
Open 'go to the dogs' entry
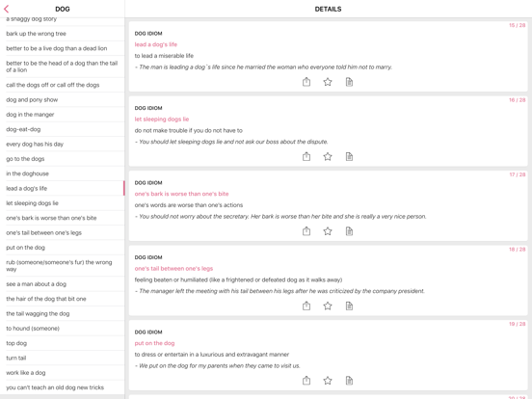pyautogui.click(x=62, y=159)
